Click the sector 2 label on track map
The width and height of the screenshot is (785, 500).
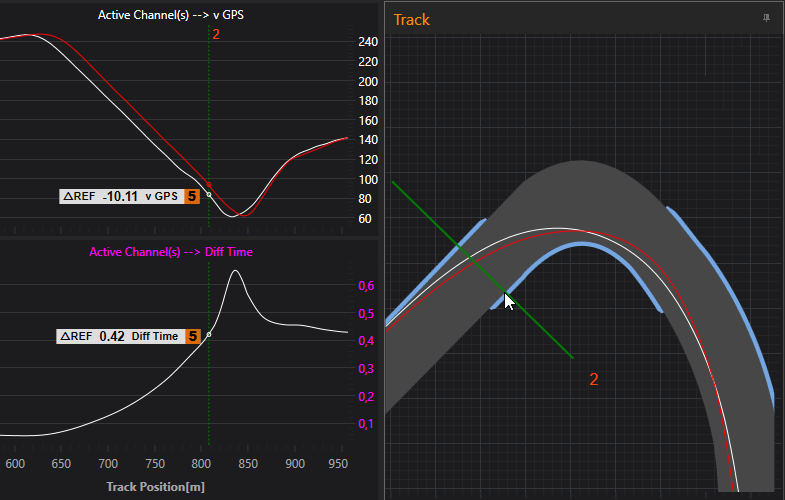click(x=593, y=380)
